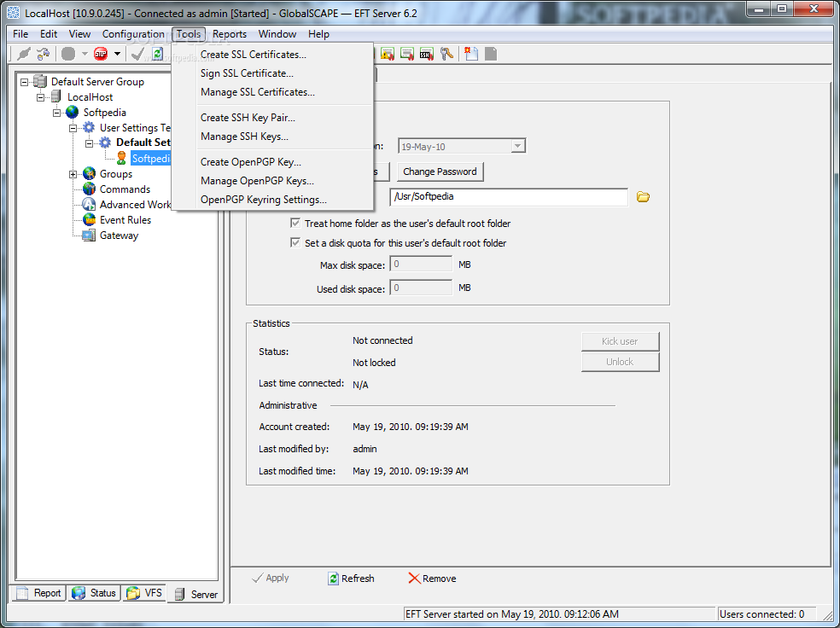Click the Groups globe icon in tree

pyautogui.click(x=89, y=173)
